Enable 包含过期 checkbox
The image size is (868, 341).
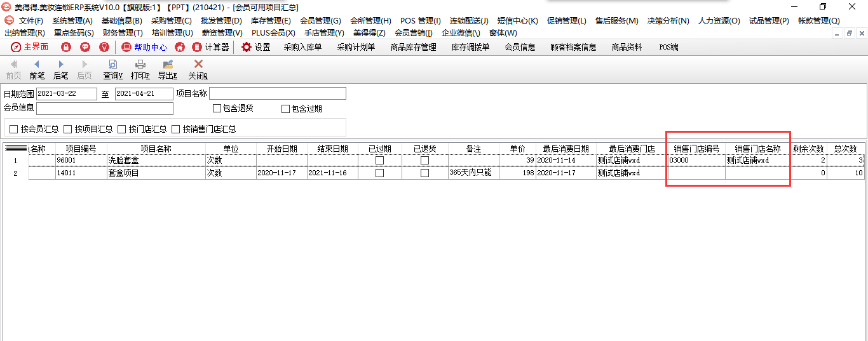point(285,109)
